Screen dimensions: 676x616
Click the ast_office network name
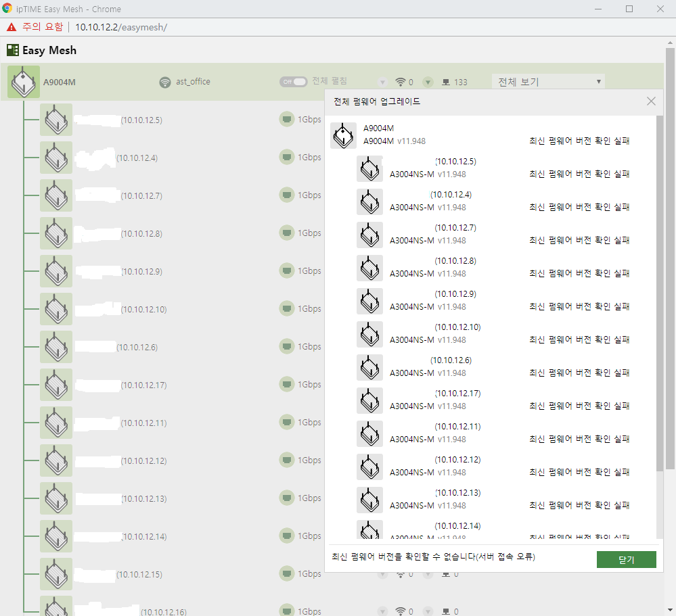(193, 81)
